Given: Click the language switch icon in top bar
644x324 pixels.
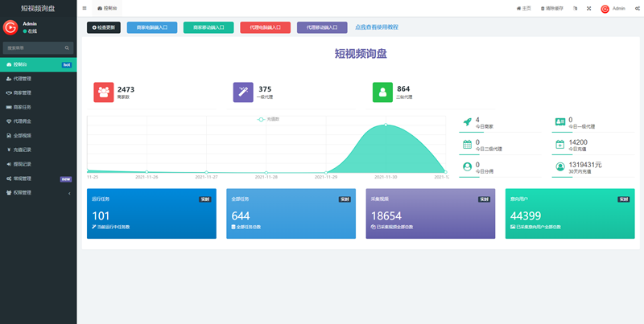Looking at the screenshot, I should pyautogui.click(x=575, y=8).
